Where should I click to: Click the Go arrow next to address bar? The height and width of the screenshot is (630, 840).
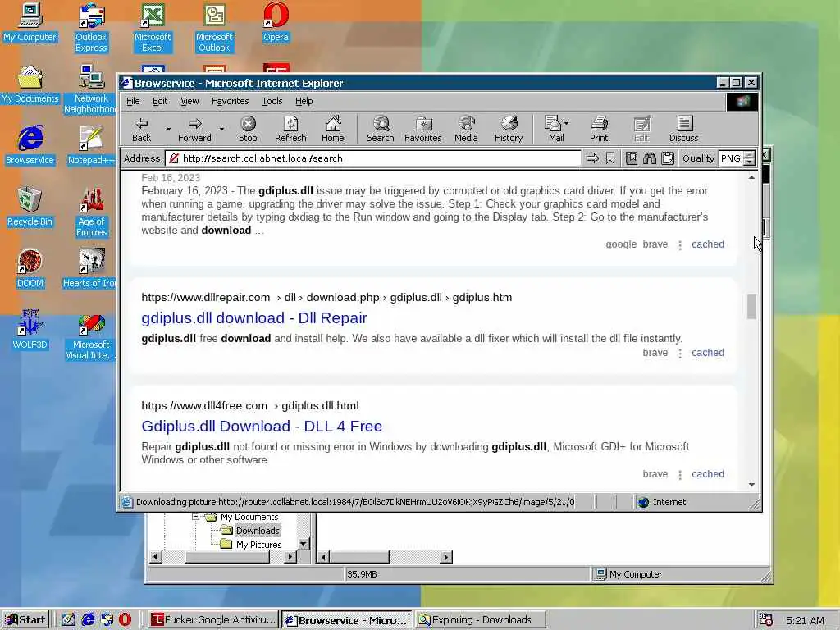(x=592, y=158)
